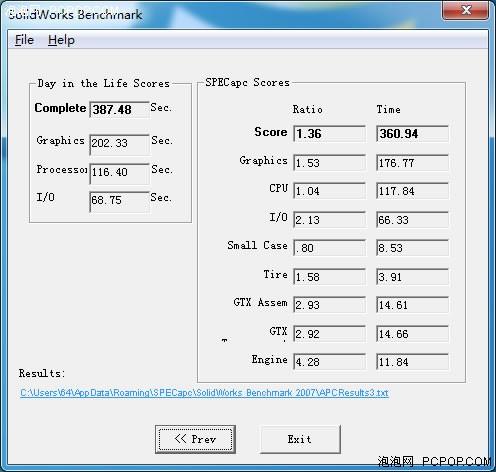This screenshot has width=496, height=472.
Task: Click the Tire label
Action: pos(276,274)
